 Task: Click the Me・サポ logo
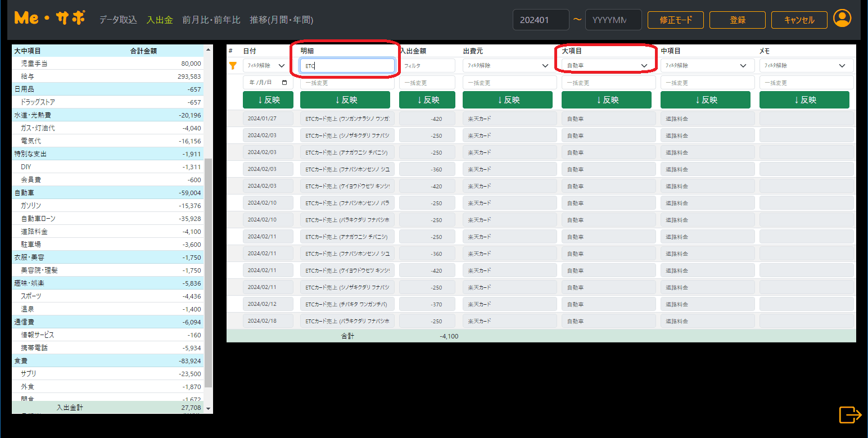[x=49, y=19]
